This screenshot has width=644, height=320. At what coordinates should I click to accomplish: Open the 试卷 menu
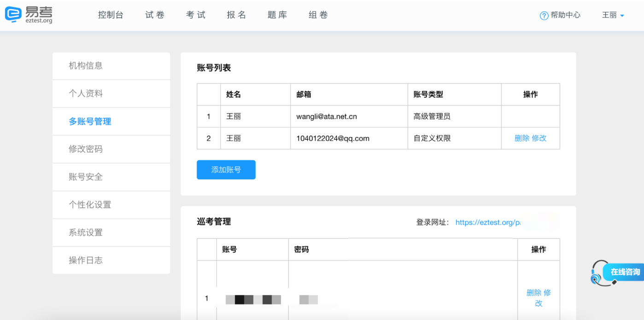pyautogui.click(x=155, y=15)
